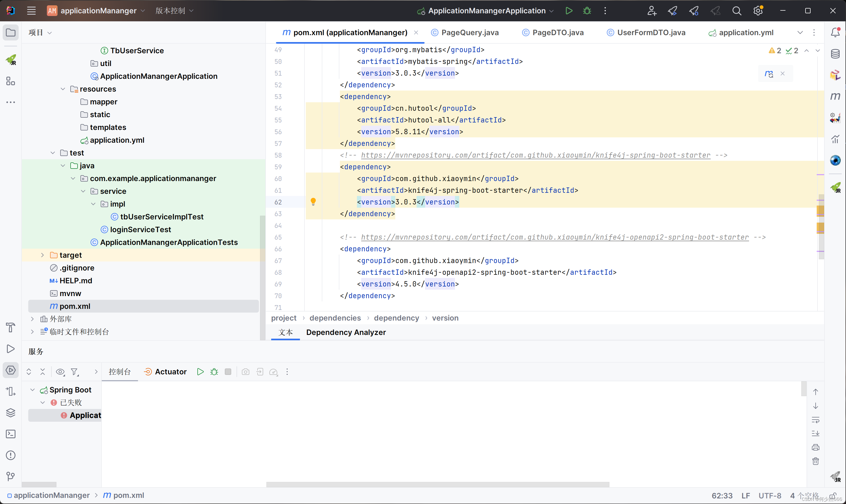Open the Terminal tool window icon
This screenshot has height=504, width=846.
tap(10, 434)
